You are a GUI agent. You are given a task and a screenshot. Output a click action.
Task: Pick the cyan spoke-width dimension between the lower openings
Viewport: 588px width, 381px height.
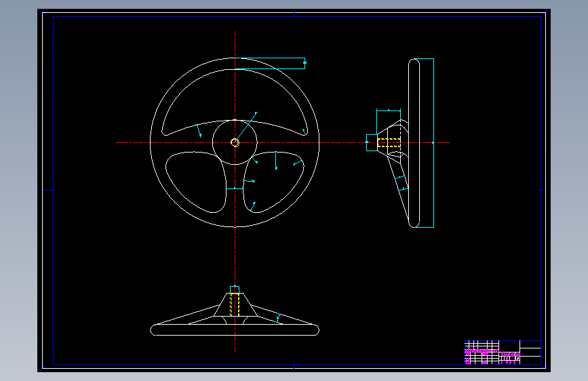click(x=235, y=188)
